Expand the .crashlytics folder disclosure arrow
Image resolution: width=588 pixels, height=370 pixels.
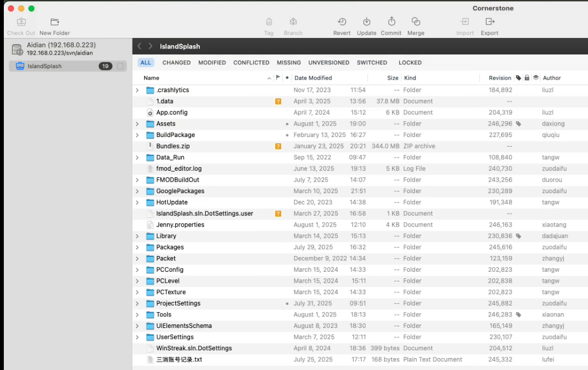pyautogui.click(x=137, y=90)
